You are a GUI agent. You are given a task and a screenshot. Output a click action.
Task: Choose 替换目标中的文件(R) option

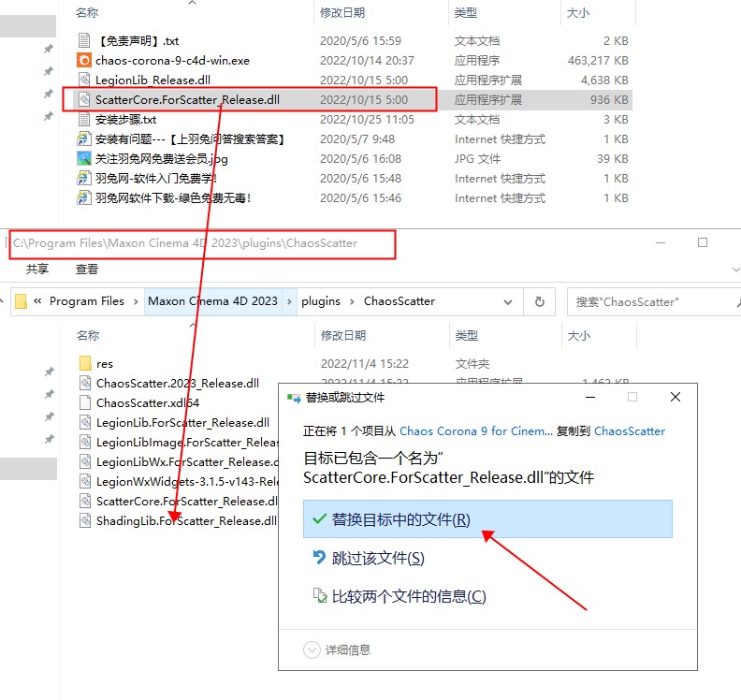pos(487,519)
